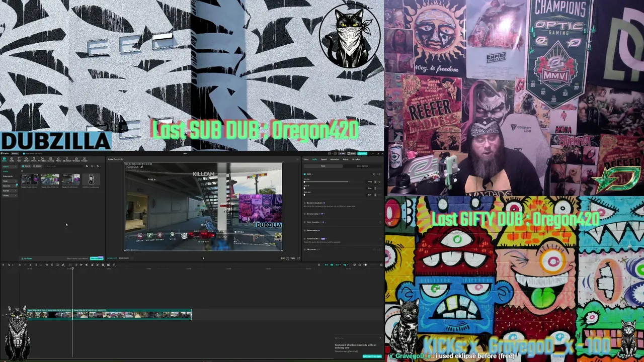Click the Record button in media panel
Viewport: 644px width, 362px height.
click(37, 166)
